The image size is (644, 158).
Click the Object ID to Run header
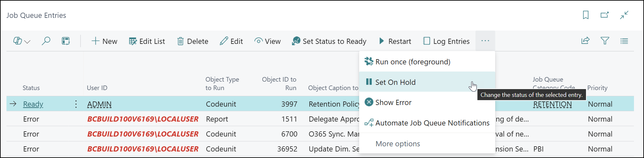(279, 84)
